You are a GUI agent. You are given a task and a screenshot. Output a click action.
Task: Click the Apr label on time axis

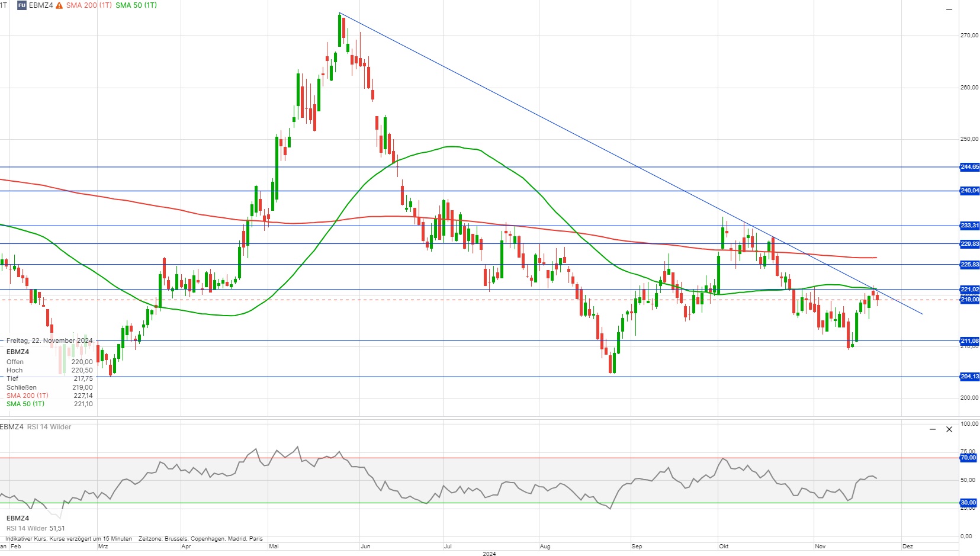pos(187,547)
